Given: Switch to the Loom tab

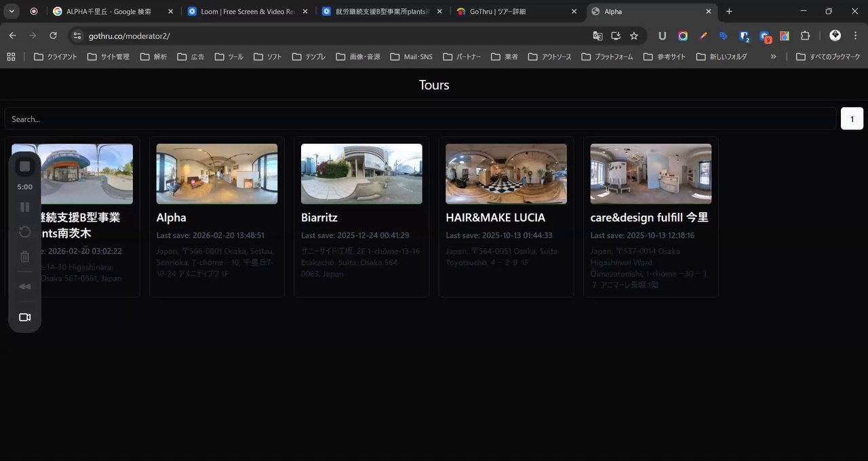Looking at the screenshot, I should (248, 12).
